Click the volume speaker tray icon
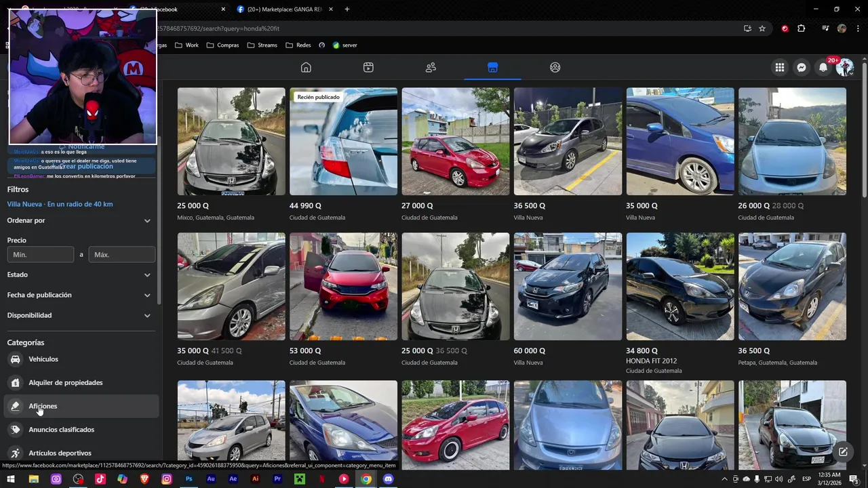 pyautogui.click(x=778, y=479)
